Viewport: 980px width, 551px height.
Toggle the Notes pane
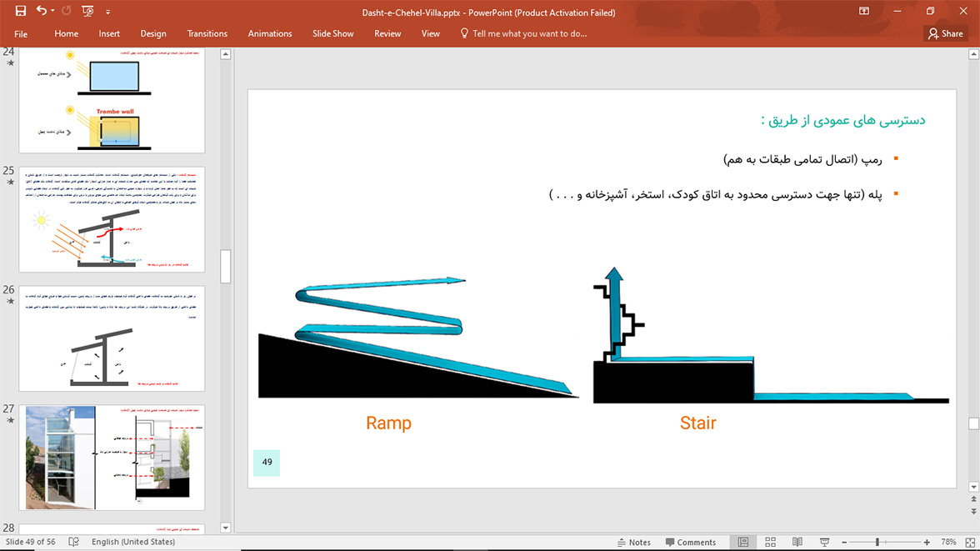click(x=633, y=542)
